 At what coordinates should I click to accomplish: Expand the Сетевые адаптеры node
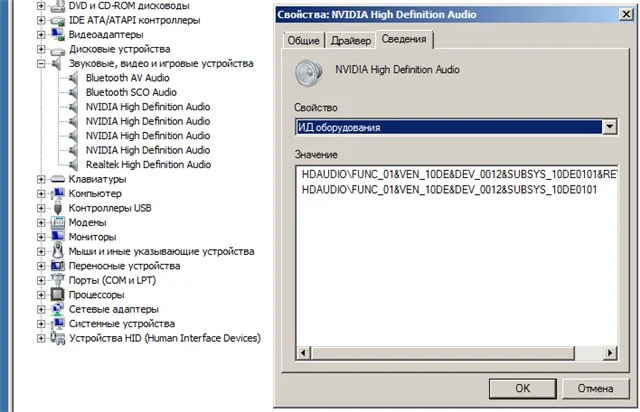[41, 309]
